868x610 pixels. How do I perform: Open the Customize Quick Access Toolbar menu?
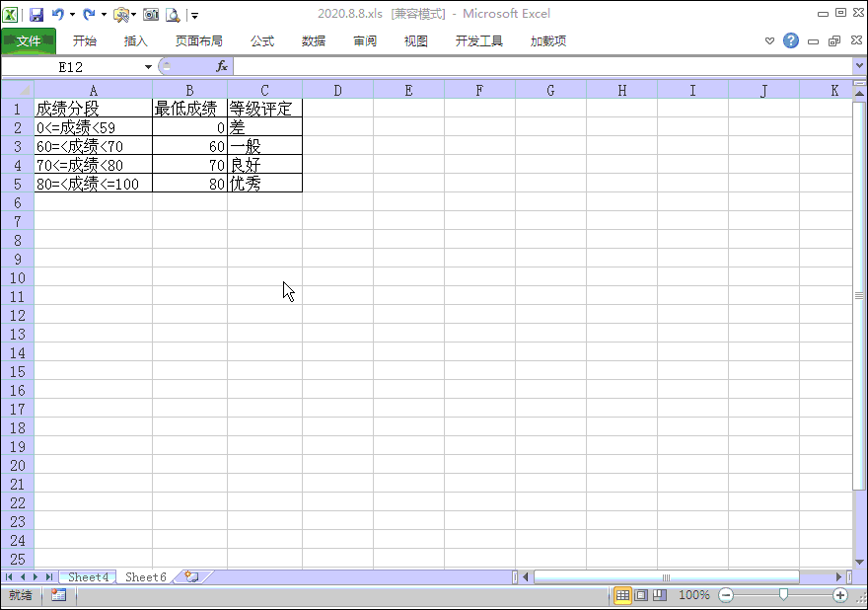(194, 15)
